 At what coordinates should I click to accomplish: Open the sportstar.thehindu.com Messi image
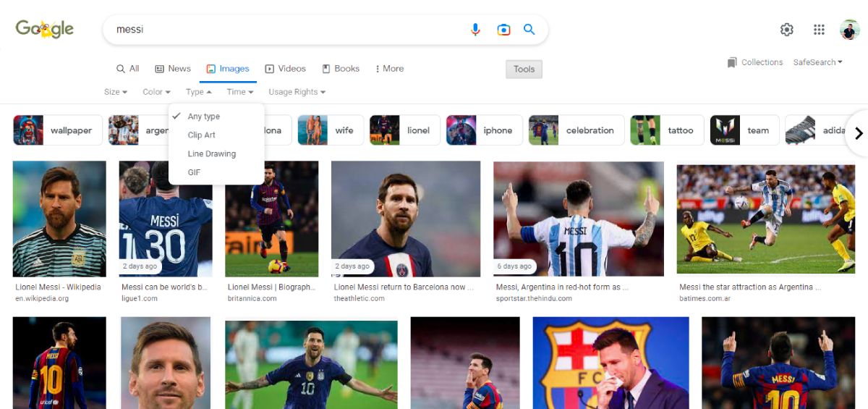coord(579,219)
